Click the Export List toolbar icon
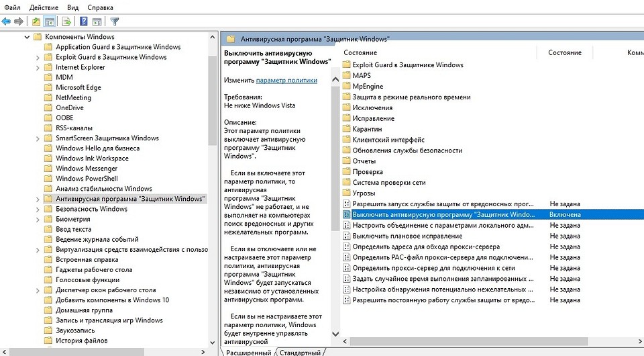Viewport: 644px width, 356px height. pos(67,21)
